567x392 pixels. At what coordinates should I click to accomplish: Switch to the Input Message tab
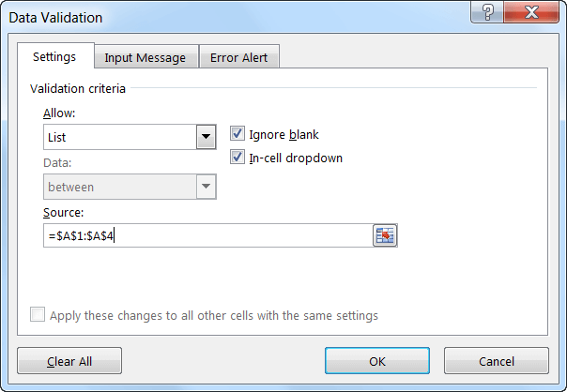[x=146, y=57]
